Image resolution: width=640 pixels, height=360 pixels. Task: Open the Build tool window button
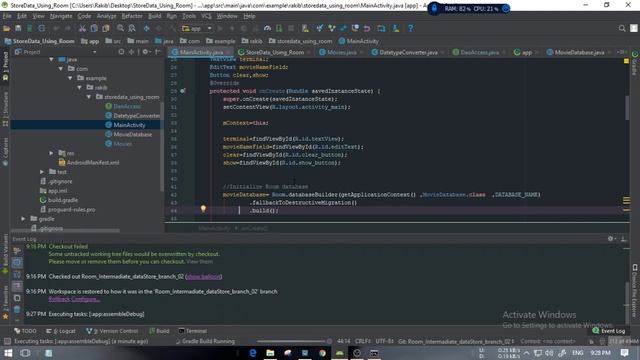[159, 331]
